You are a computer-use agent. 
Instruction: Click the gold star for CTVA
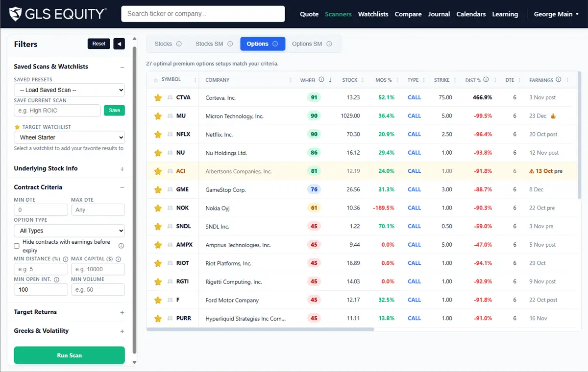pos(158,98)
